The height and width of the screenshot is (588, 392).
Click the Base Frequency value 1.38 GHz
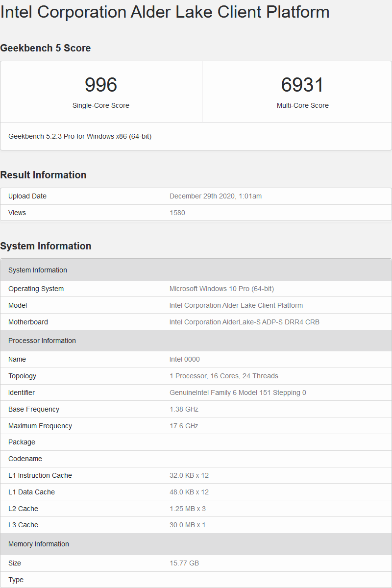[184, 409]
